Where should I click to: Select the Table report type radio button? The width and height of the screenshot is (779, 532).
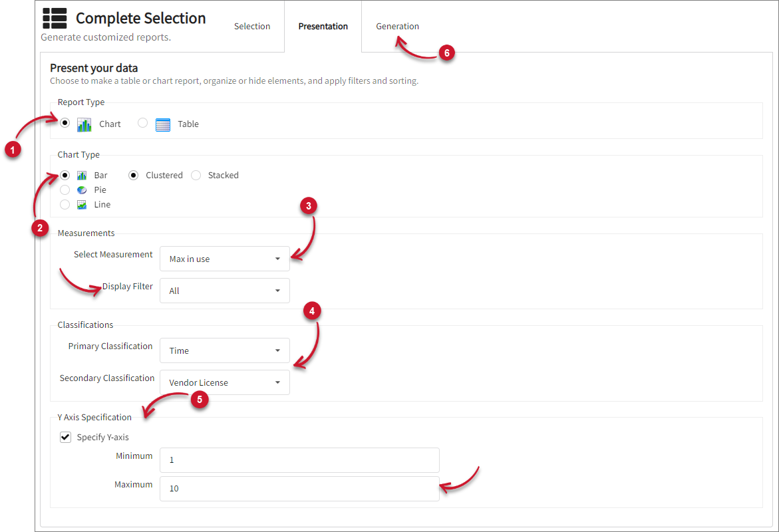point(142,124)
